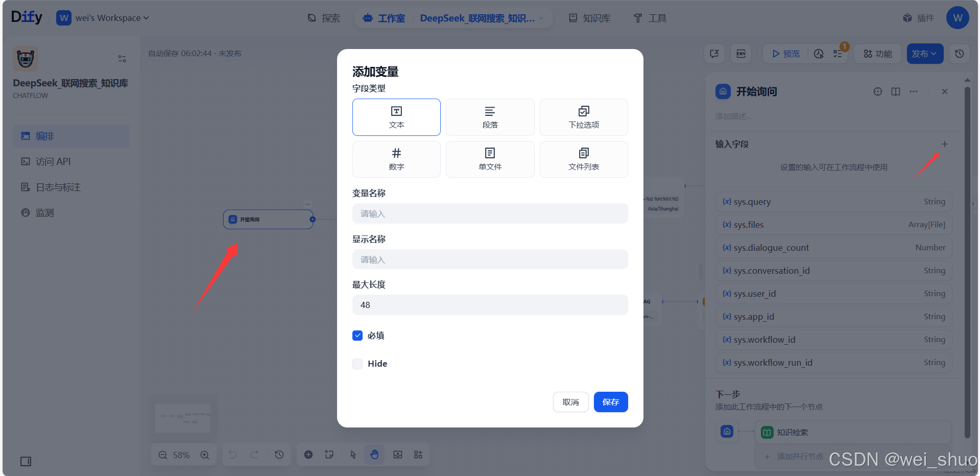Open the 发布 publish dropdown

[924, 54]
